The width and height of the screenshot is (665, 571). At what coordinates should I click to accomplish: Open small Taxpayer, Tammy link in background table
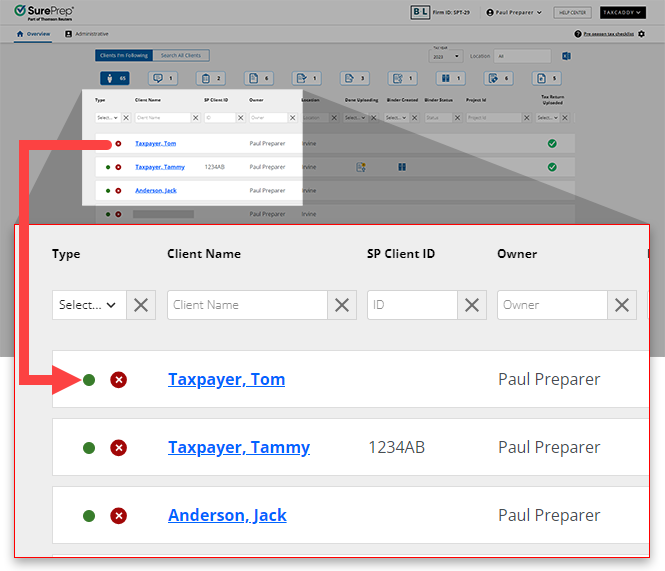tap(160, 167)
